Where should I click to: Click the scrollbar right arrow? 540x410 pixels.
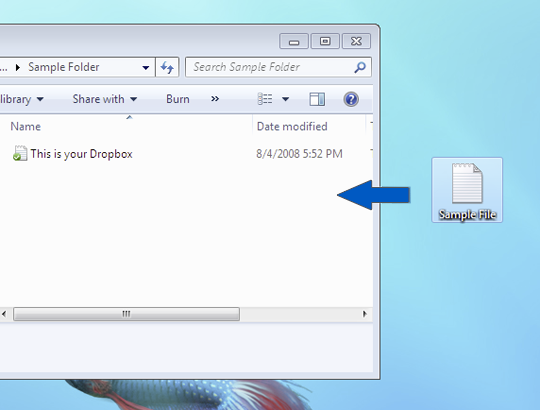[365, 314]
